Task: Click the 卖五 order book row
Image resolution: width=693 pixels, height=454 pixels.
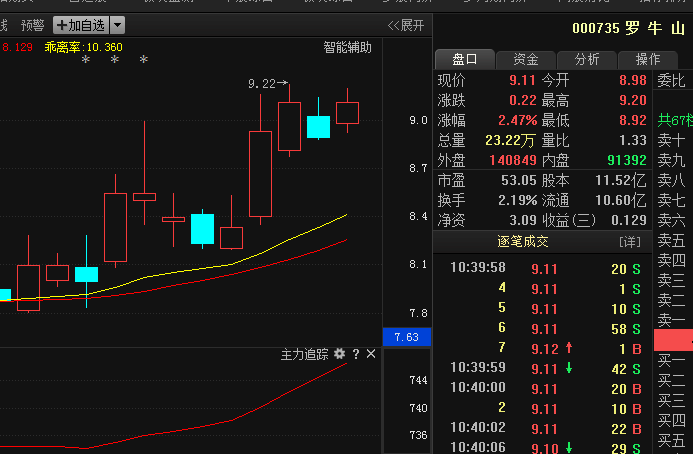Action: pos(673,240)
